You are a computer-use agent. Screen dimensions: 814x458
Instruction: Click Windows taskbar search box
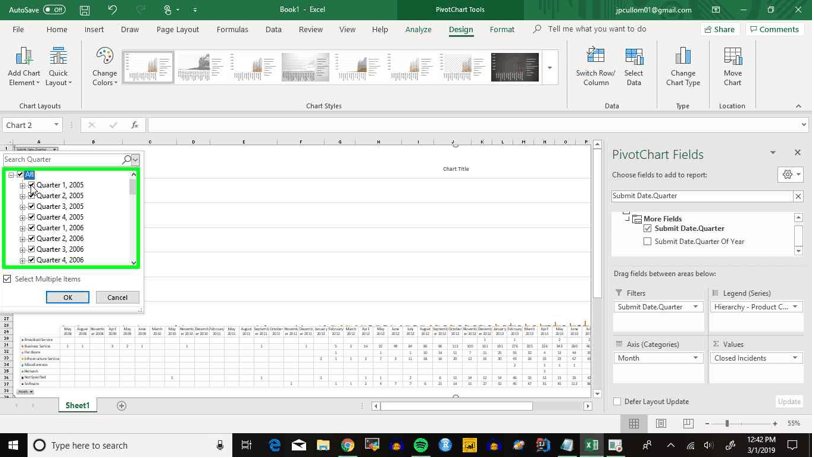click(130, 445)
